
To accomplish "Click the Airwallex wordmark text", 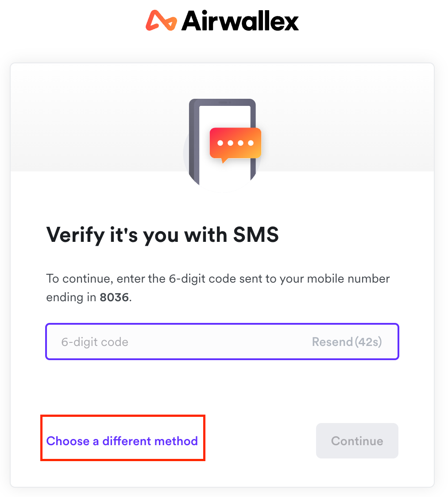I will click(x=240, y=21).
